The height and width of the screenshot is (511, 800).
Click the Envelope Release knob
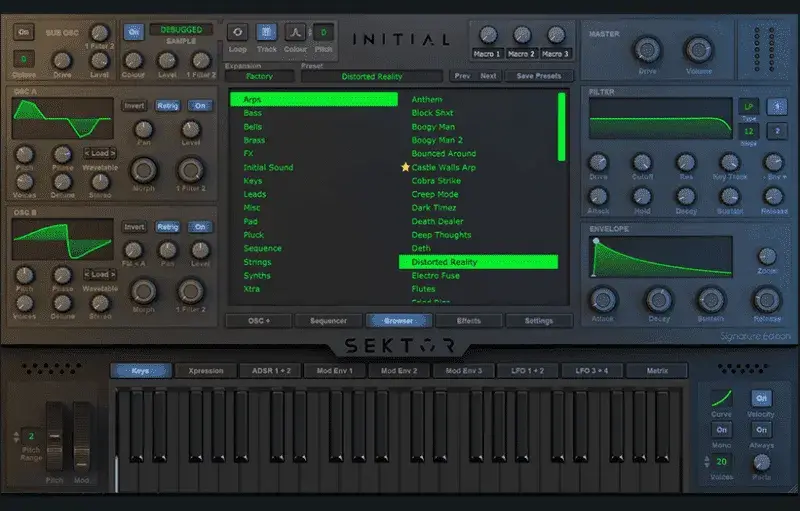click(767, 300)
